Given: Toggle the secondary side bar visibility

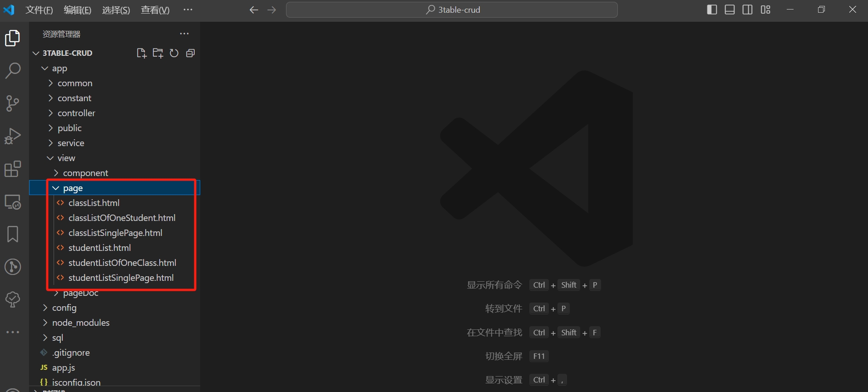Looking at the screenshot, I should pos(747,10).
